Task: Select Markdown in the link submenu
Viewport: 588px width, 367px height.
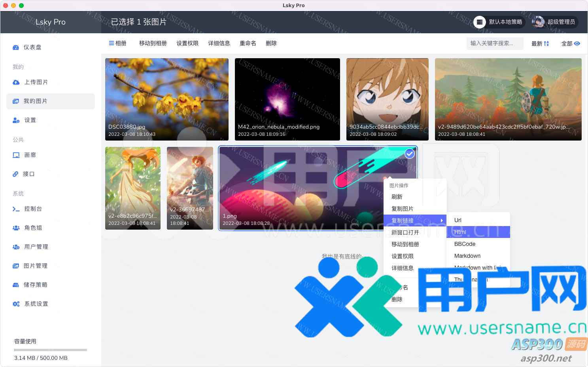Action: tap(478, 256)
